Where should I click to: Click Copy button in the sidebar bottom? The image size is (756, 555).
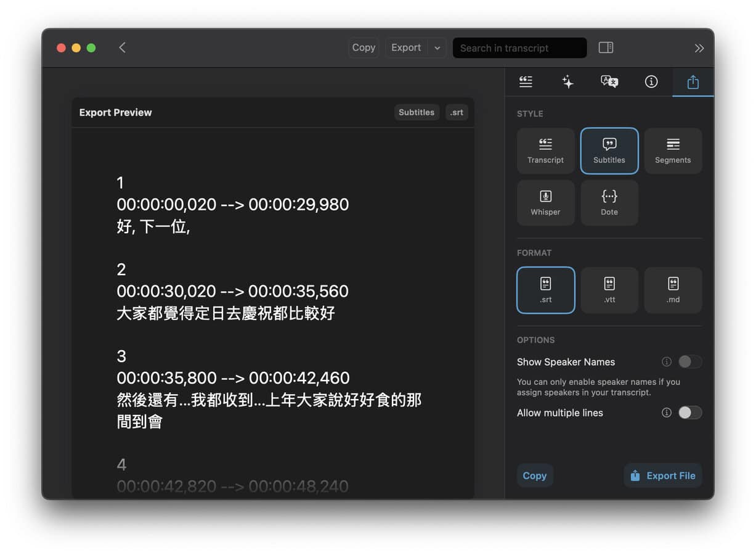click(x=534, y=475)
